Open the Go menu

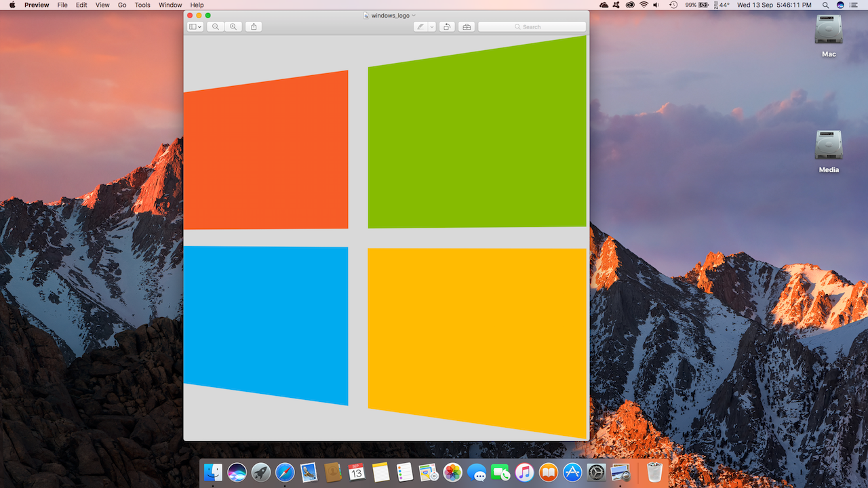(x=122, y=5)
